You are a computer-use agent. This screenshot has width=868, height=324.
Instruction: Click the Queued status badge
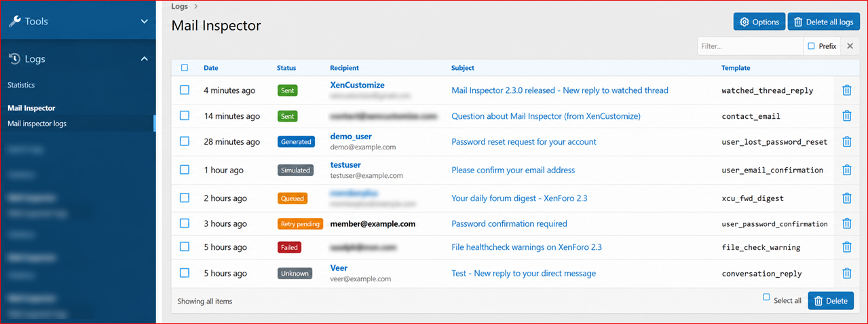293,198
